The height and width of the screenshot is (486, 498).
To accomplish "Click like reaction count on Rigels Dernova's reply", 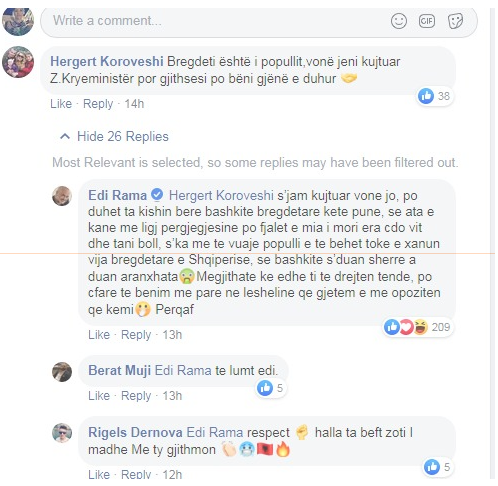I will coord(438,467).
